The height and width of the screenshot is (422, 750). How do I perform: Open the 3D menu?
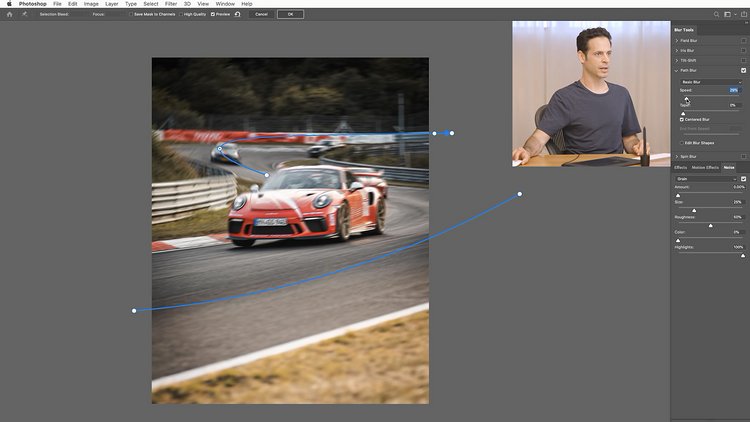188,4
